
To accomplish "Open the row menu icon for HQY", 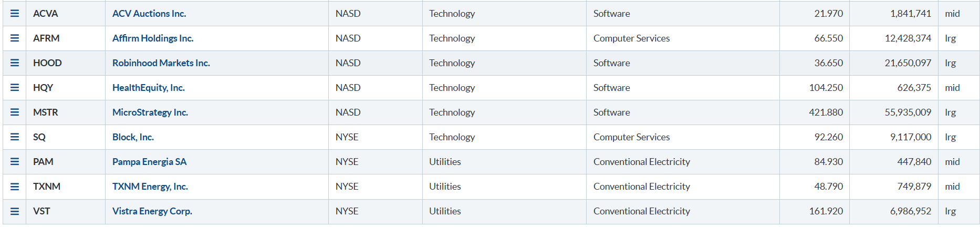I will coord(15,88).
